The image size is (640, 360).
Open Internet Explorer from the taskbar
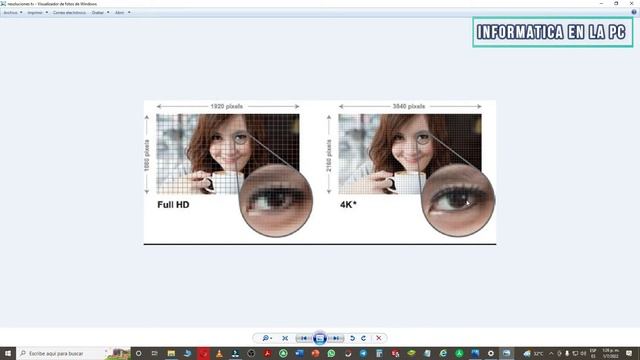(x=443, y=353)
